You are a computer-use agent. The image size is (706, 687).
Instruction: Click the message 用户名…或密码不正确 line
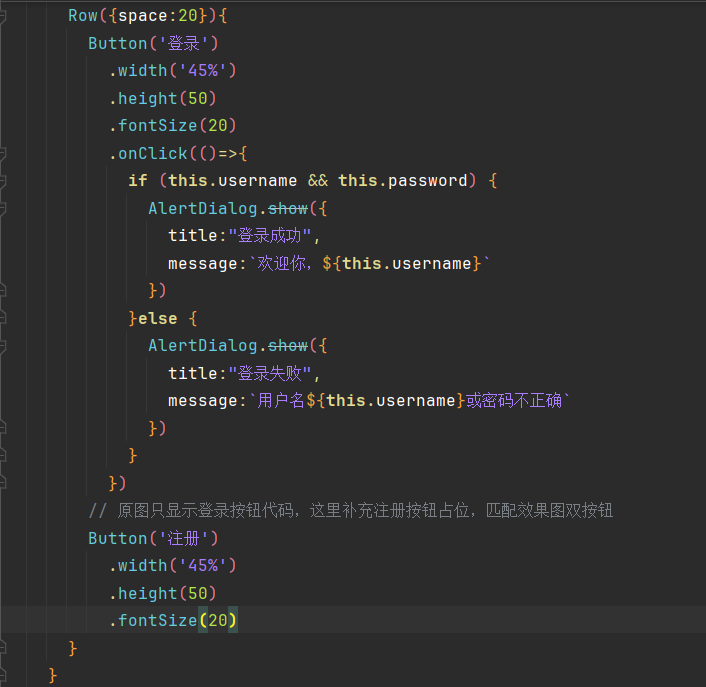[x=369, y=401]
